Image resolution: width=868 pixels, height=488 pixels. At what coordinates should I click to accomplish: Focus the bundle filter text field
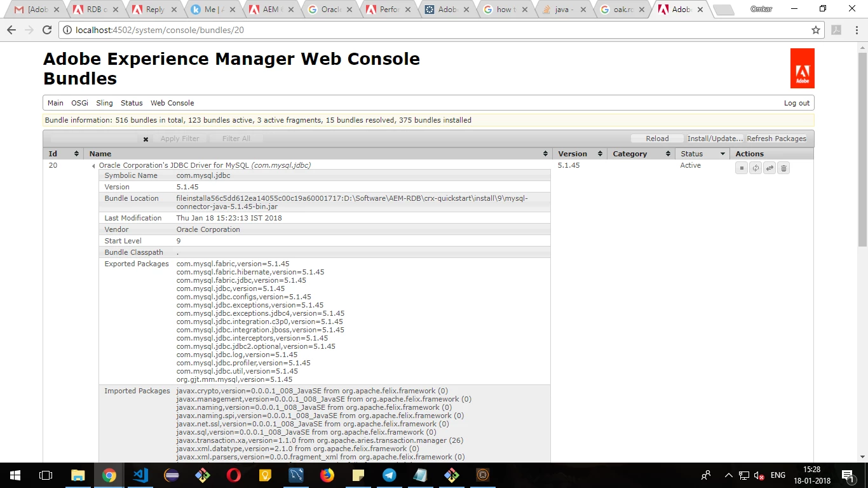coord(94,139)
